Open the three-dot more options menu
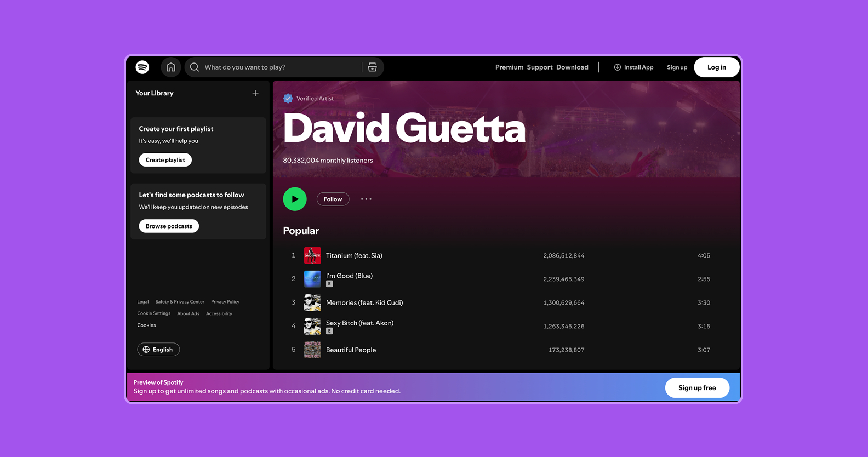The image size is (868, 457). (366, 199)
